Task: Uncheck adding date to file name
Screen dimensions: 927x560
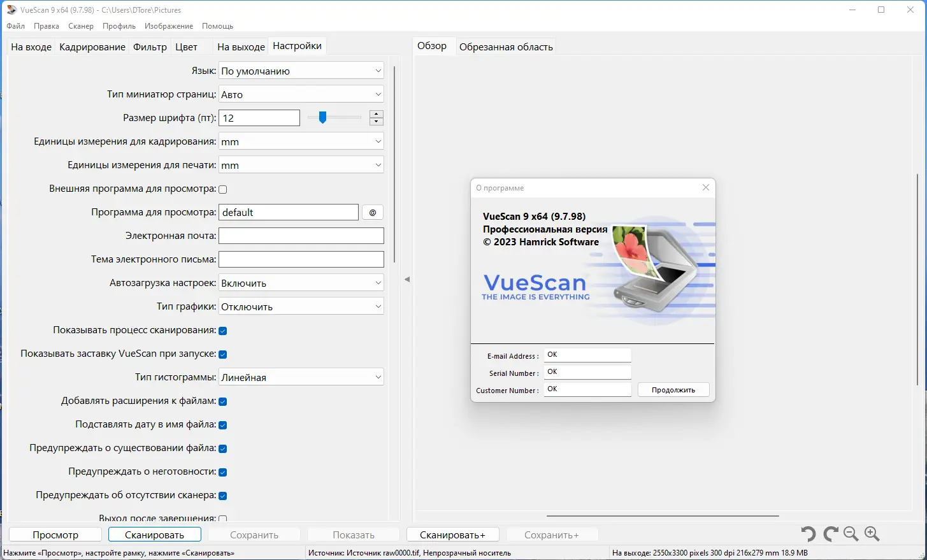Action: tap(222, 424)
